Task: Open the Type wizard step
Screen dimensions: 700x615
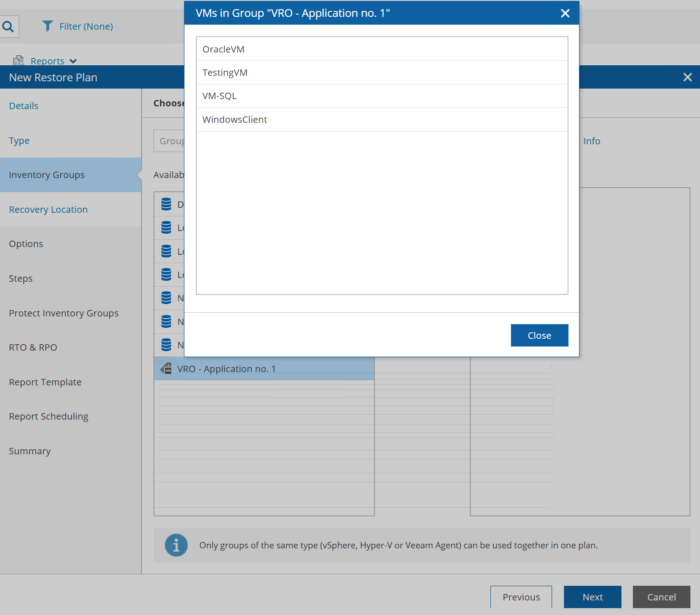Action: click(19, 141)
